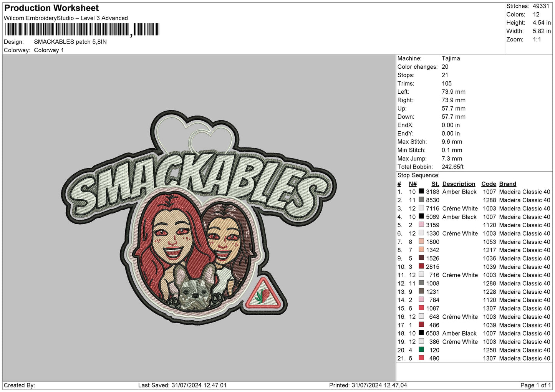Click the 'Stop Sequence:' heading
555x392 pixels.
tap(418, 175)
